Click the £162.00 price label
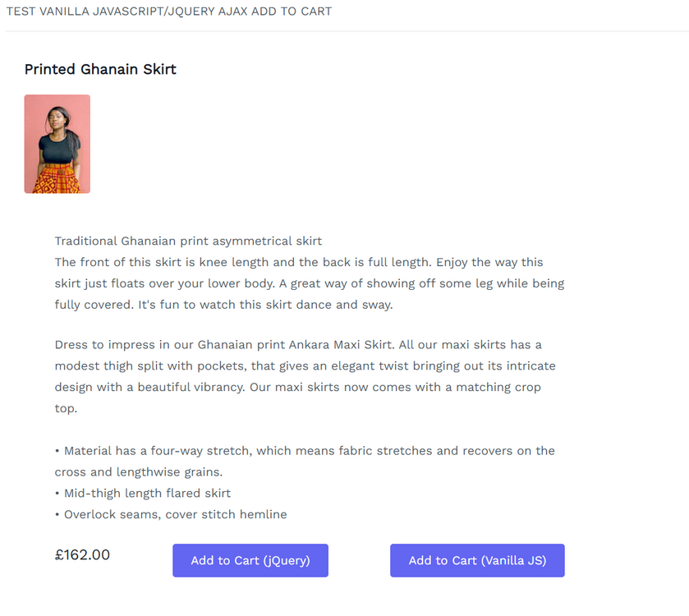The width and height of the screenshot is (689, 616). [x=82, y=554]
